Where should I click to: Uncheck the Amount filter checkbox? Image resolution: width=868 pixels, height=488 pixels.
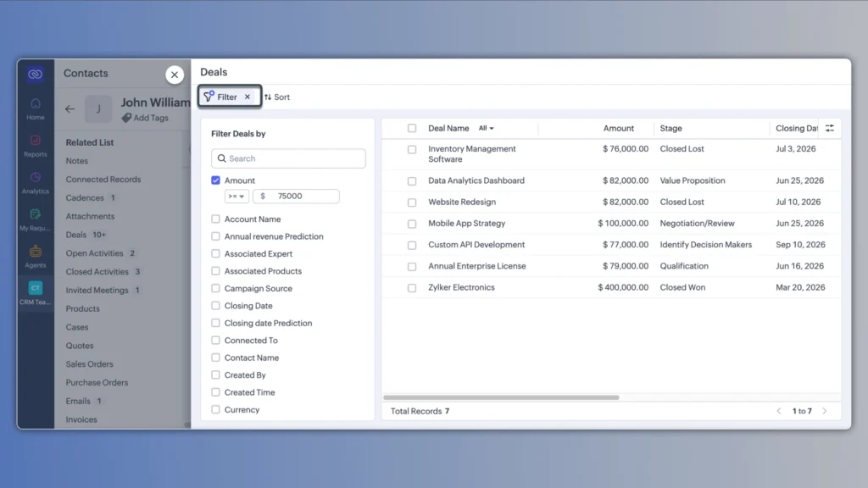click(x=216, y=180)
